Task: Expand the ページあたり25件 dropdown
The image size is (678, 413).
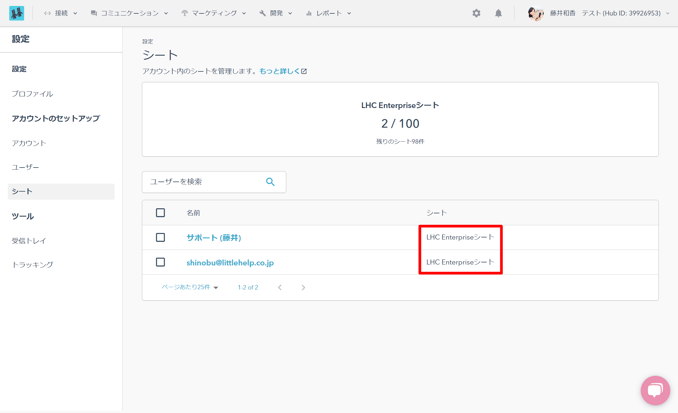Action: (190, 288)
